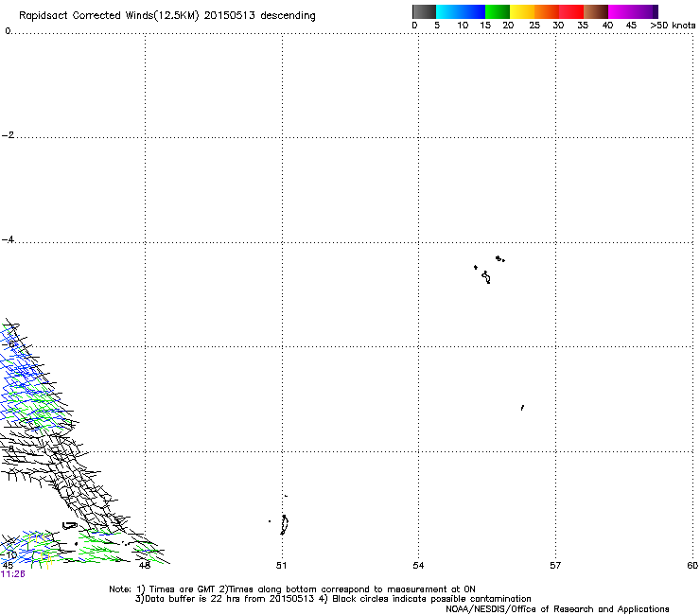The image size is (700, 615).
Task: Click the small island mark near 56.3E, -7
Action: tap(522, 408)
